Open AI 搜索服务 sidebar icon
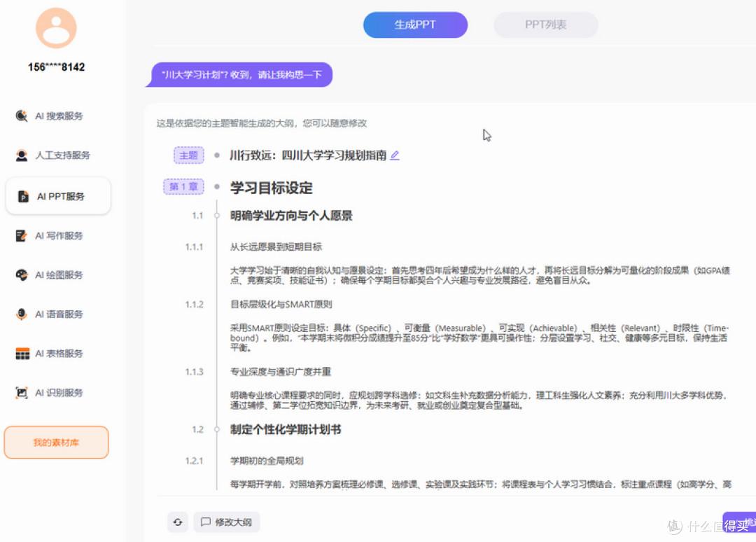756x542 pixels. (22, 116)
